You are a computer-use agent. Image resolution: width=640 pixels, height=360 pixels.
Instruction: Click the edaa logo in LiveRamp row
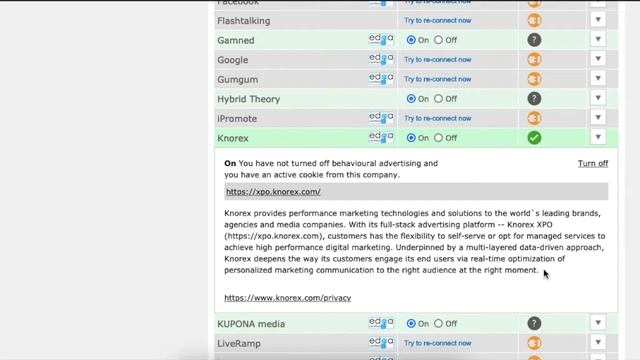pos(381,343)
